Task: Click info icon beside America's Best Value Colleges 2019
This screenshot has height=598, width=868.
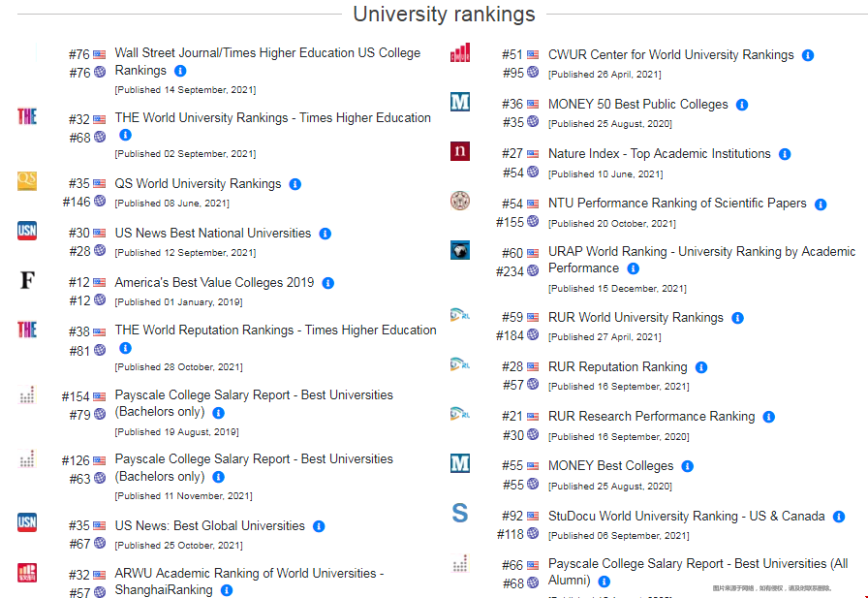Action: click(328, 283)
